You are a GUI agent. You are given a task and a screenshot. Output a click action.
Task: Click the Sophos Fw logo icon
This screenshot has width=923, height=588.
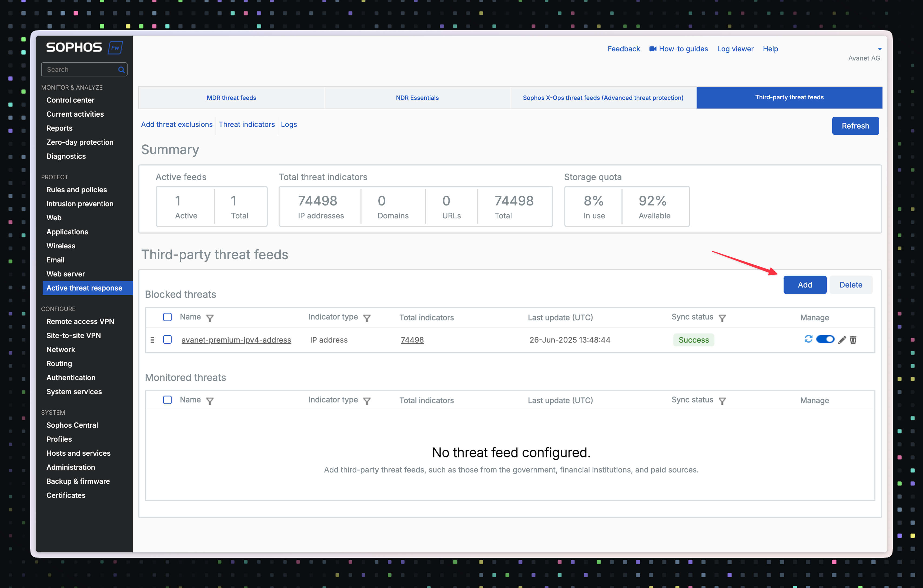(x=115, y=48)
